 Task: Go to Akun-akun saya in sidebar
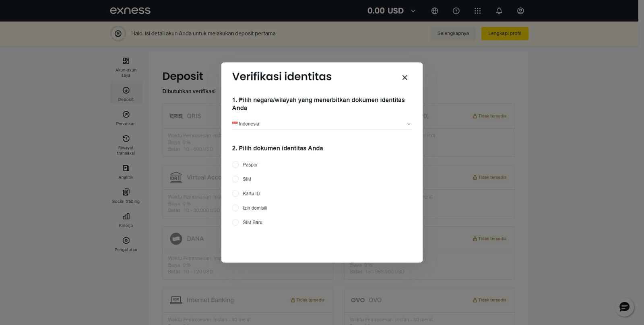point(126,67)
